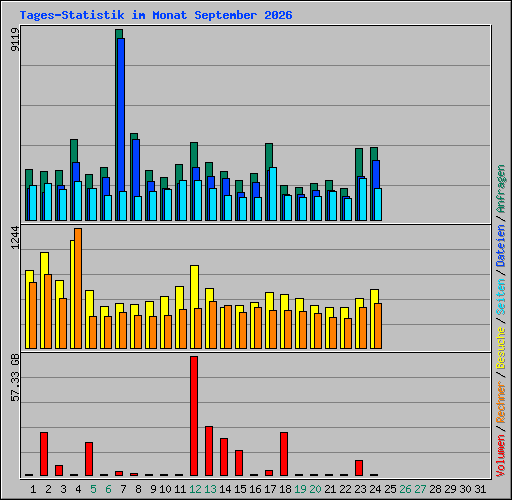Click the tallest red volume bar, day 12
This screenshot has width=512, height=500.
(x=194, y=416)
